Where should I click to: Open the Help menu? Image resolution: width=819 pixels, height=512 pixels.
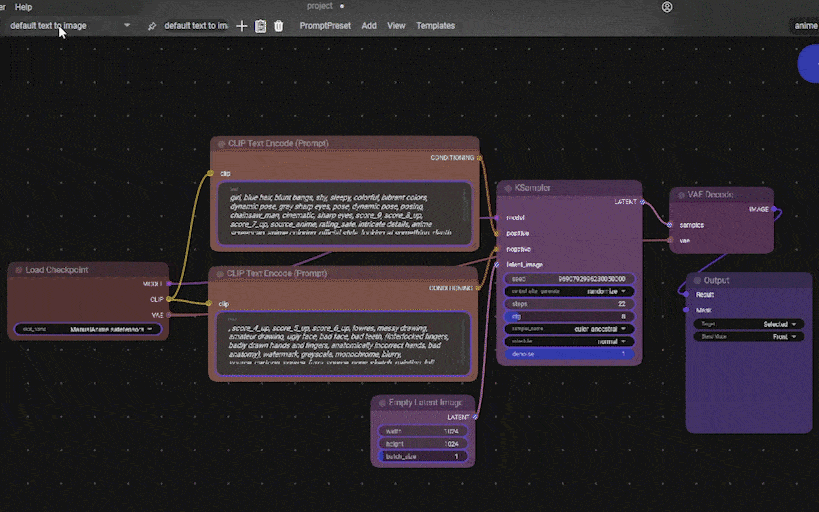[23, 7]
